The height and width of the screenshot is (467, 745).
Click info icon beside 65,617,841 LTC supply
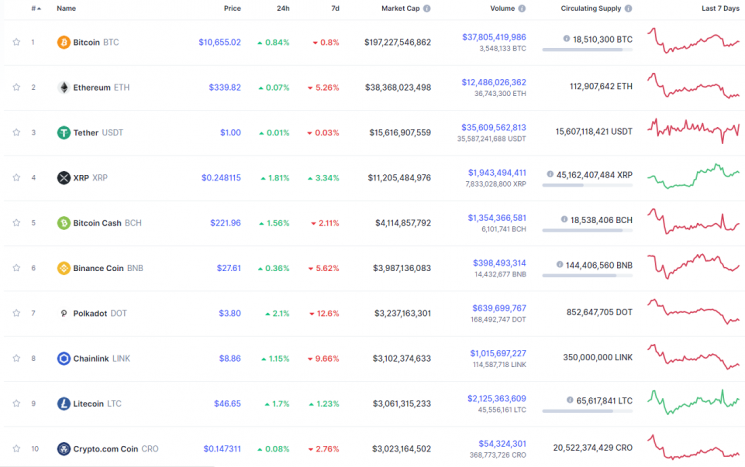pos(570,400)
